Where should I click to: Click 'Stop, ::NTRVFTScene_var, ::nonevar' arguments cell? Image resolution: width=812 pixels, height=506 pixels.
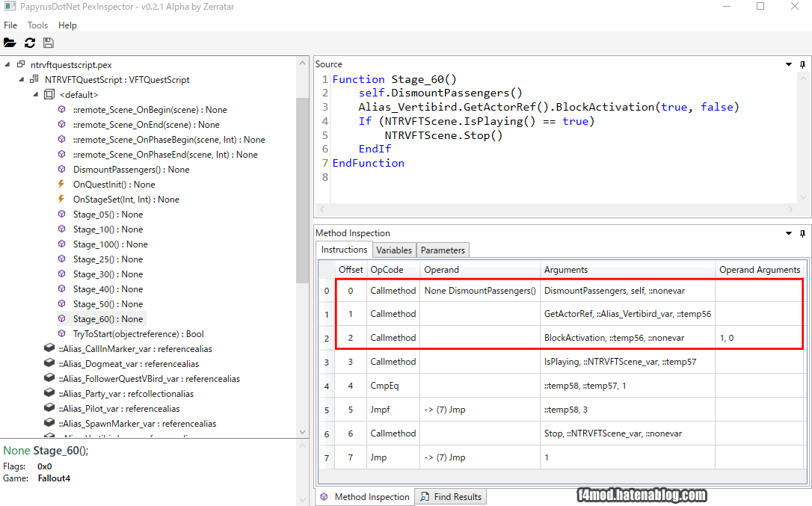(627, 434)
